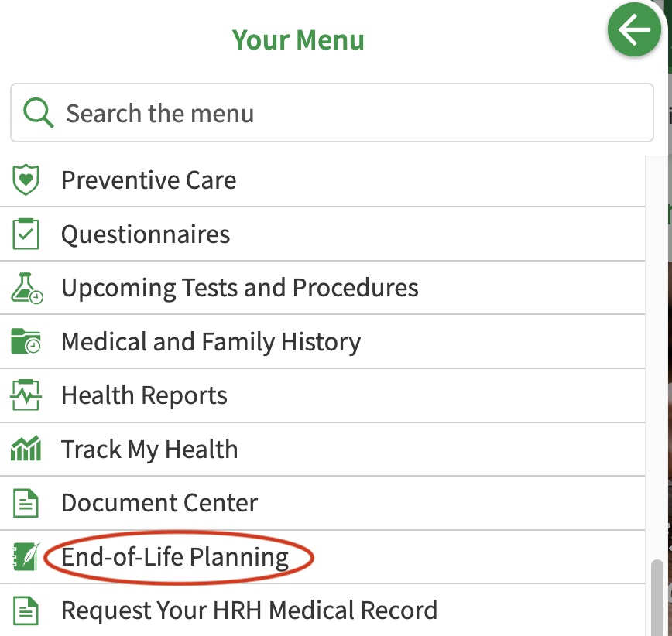672x636 pixels.
Task: Open Preventive Care menu item
Action: pyautogui.click(x=322, y=180)
